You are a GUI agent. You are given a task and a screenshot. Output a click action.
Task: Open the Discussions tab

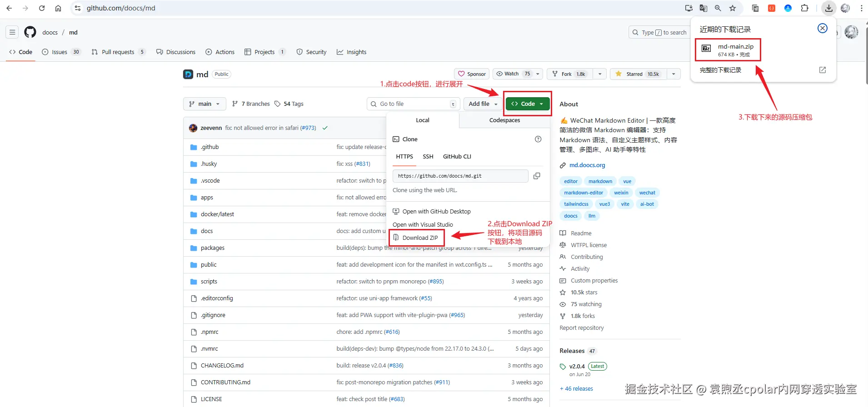[176, 52]
